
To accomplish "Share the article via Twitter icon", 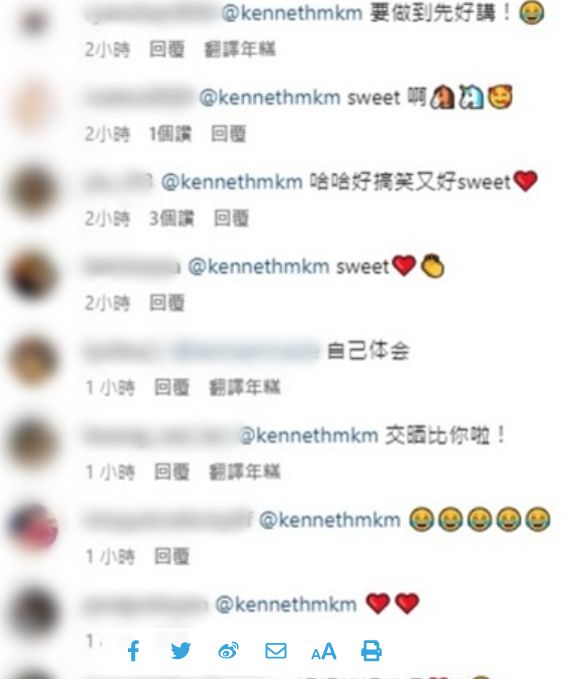I will (181, 650).
